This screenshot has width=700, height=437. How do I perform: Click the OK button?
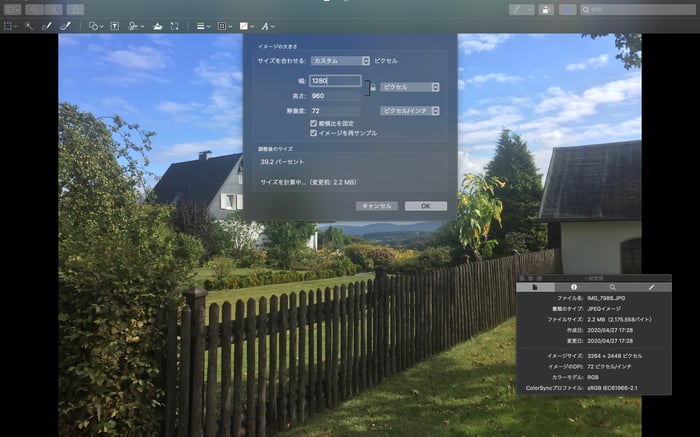point(425,206)
